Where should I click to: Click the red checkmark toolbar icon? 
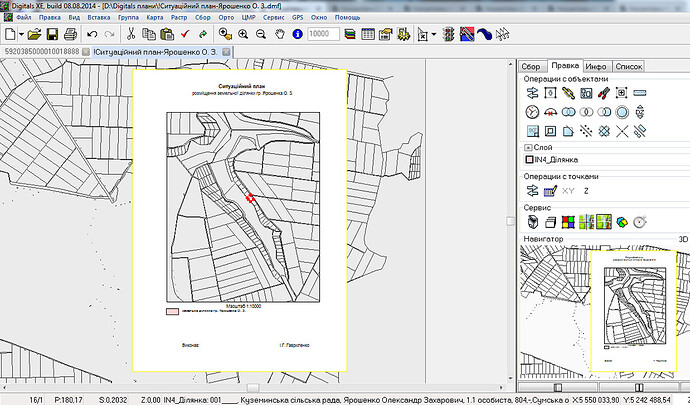(x=185, y=34)
